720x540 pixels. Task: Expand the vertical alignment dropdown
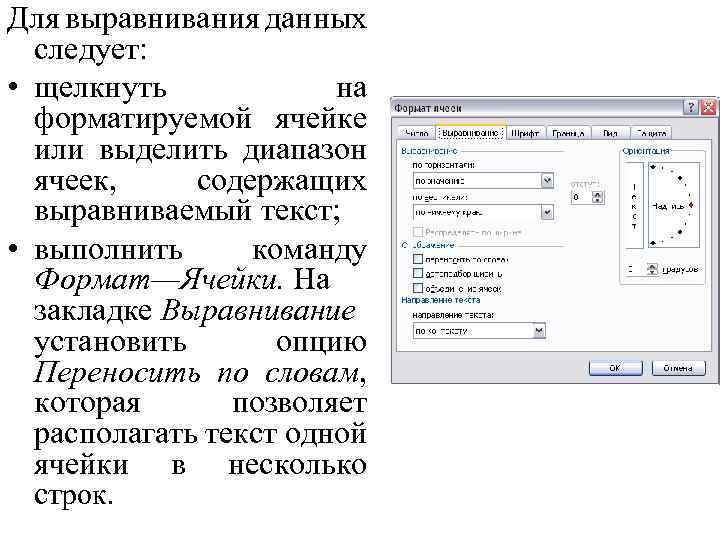(x=547, y=212)
